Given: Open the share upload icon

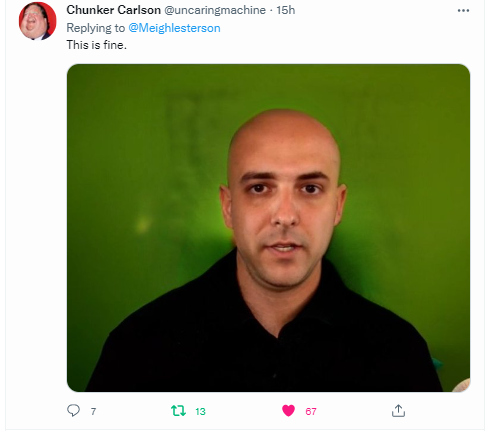Looking at the screenshot, I should click(398, 410).
